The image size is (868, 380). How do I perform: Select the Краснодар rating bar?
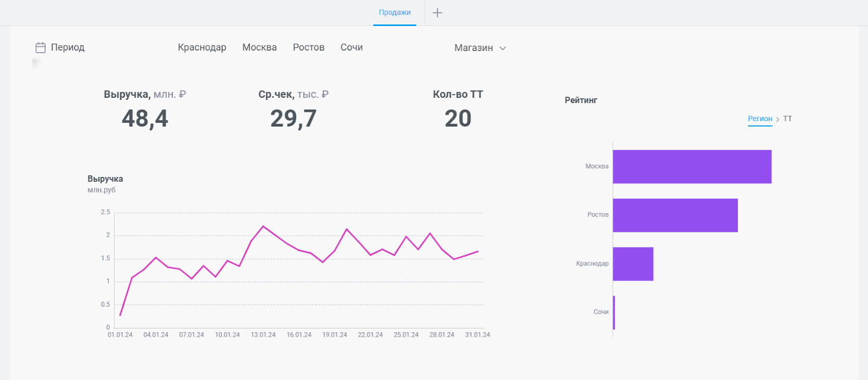coord(633,264)
